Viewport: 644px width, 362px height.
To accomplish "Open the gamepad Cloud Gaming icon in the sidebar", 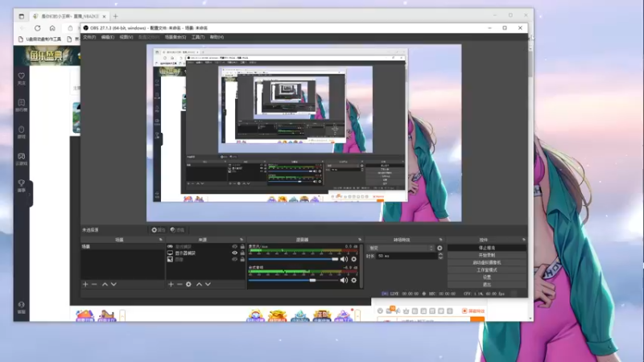I will click(x=22, y=156).
